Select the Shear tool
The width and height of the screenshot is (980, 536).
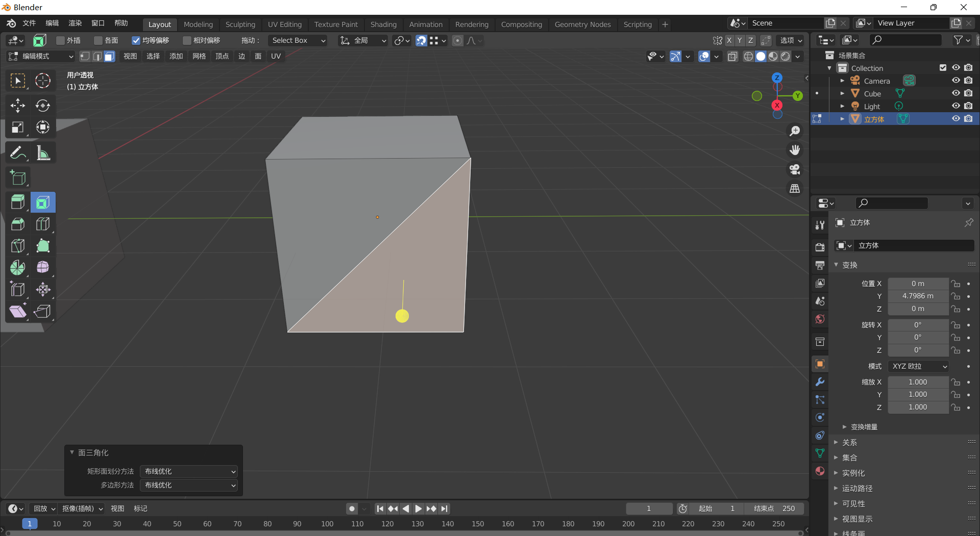coord(18,311)
